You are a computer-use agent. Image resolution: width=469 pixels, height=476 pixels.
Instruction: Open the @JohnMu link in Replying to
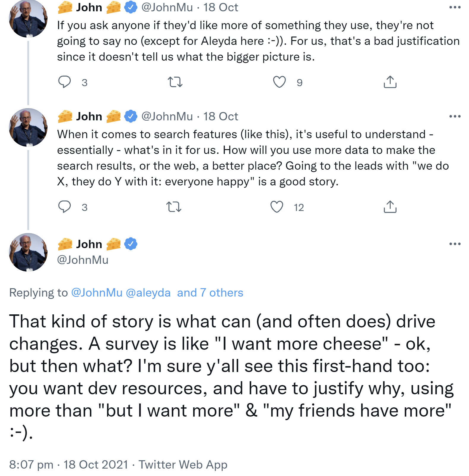pyautogui.click(x=97, y=293)
